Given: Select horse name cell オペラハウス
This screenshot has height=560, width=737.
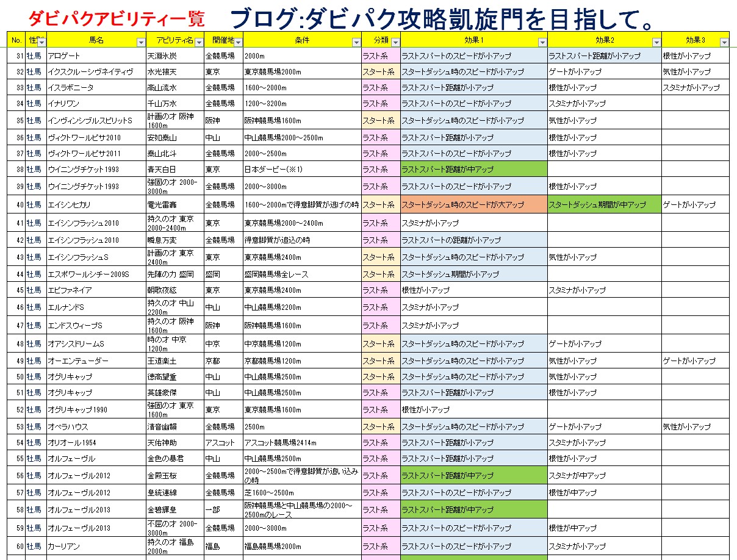Looking at the screenshot, I should point(96,426).
